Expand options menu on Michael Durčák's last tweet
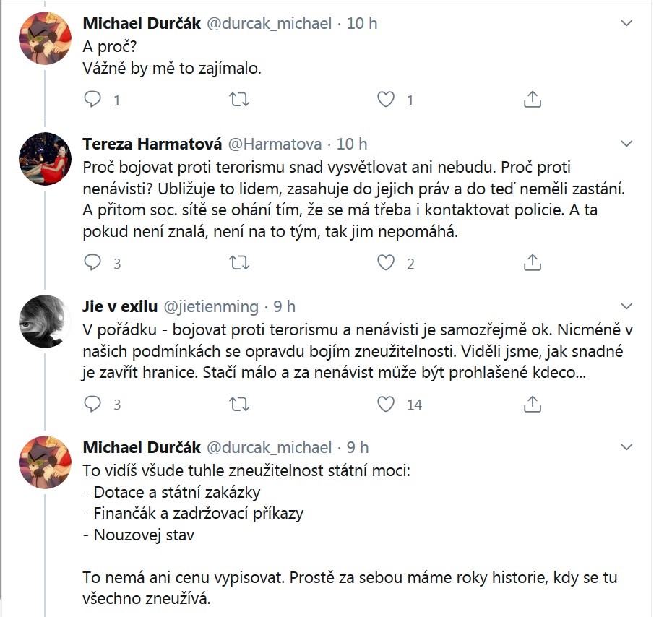The width and height of the screenshot is (672, 617). coord(627,446)
